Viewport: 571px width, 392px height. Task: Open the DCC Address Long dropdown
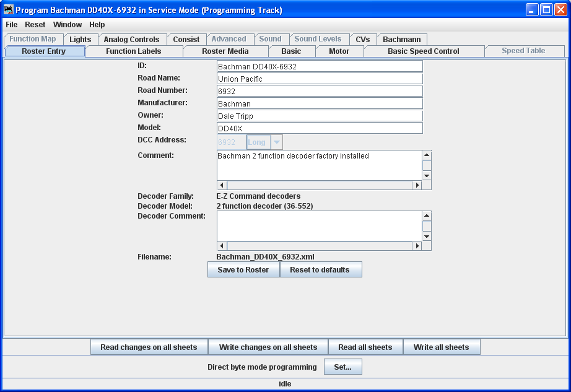click(x=277, y=142)
